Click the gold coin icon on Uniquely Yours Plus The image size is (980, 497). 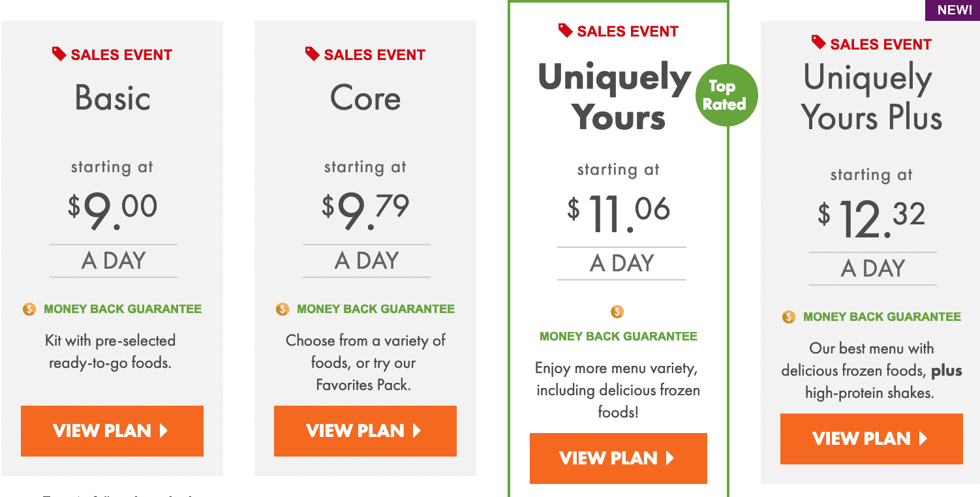click(x=789, y=317)
